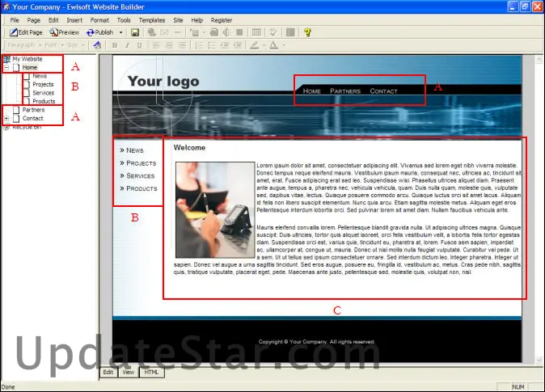Open the font color dropdown arrow
Screen dimensions: 545x392
click(x=284, y=45)
